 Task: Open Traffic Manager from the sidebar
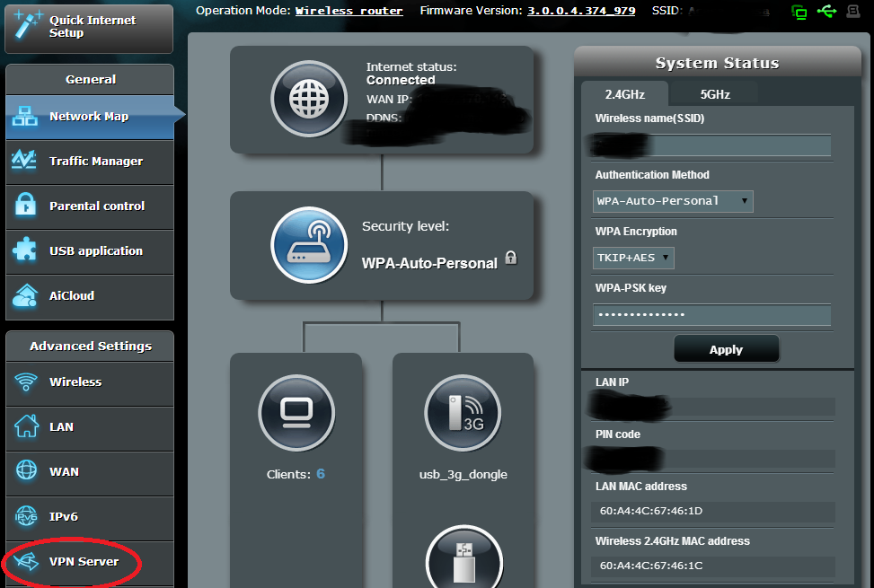pos(90,162)
